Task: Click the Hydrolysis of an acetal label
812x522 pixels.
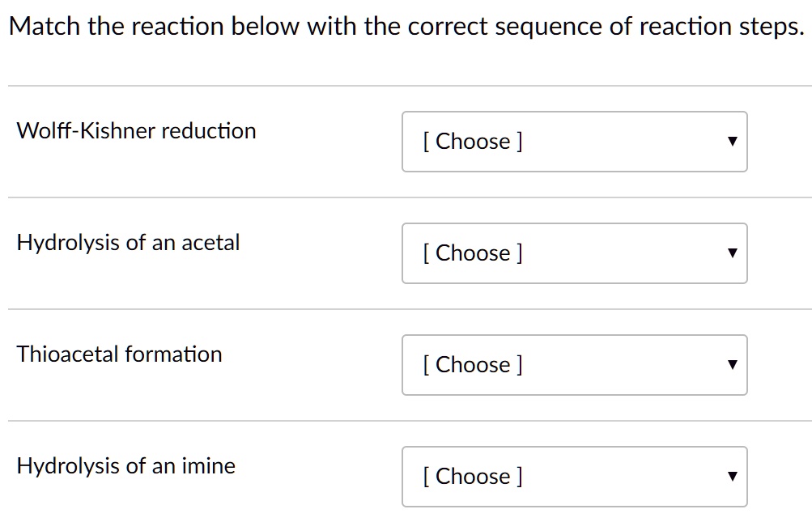Action: [x=128, y=242]
